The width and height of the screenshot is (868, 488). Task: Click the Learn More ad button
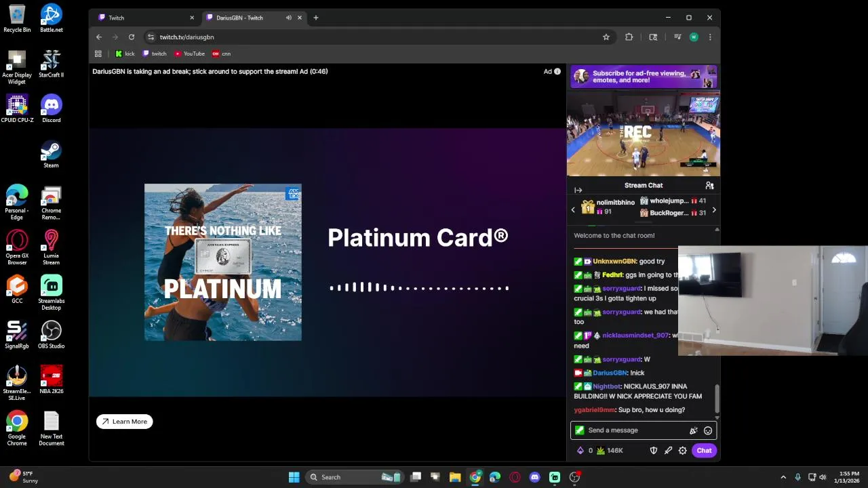(125, 422)
